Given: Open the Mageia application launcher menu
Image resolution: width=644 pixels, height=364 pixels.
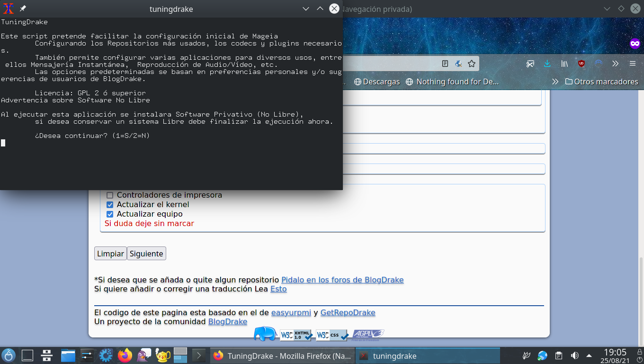Looking at the screenshot, I should [9, 355].
